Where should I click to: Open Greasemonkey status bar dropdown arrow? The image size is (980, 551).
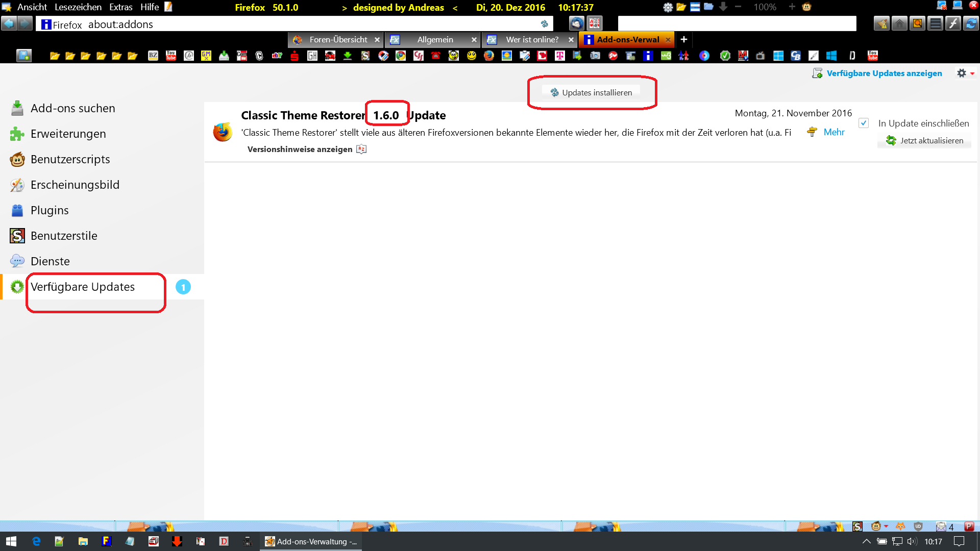pos(886,526)
